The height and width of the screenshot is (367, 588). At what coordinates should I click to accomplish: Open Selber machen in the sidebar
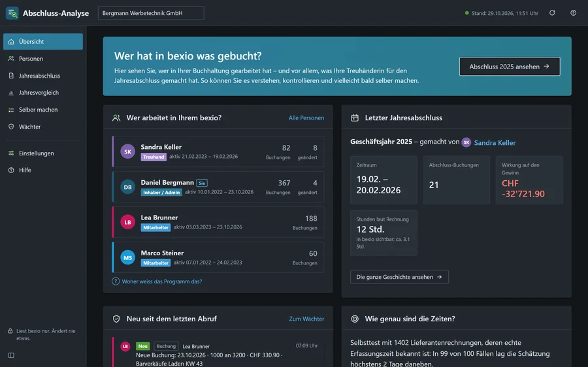pyautogui.click(x=43, y=110)
